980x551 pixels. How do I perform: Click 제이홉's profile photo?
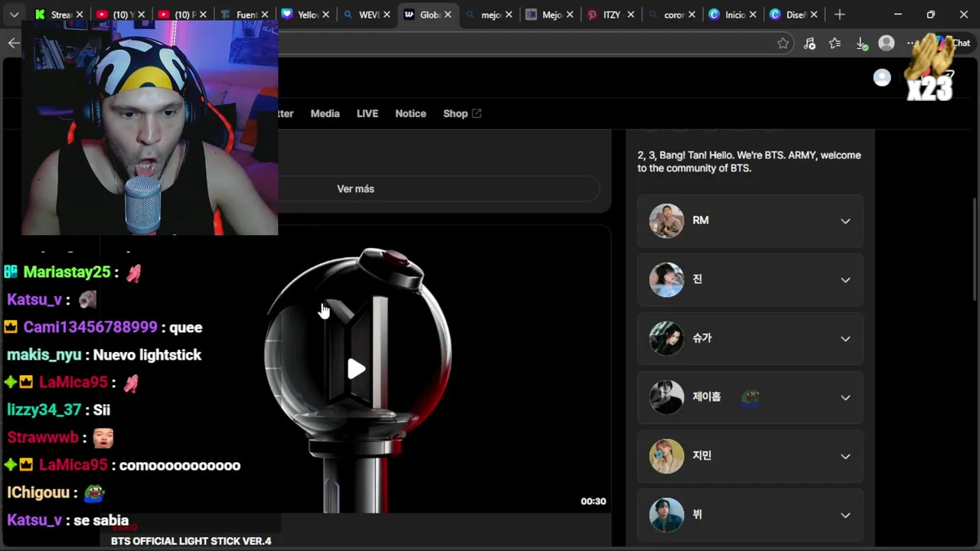click(666, 397)
